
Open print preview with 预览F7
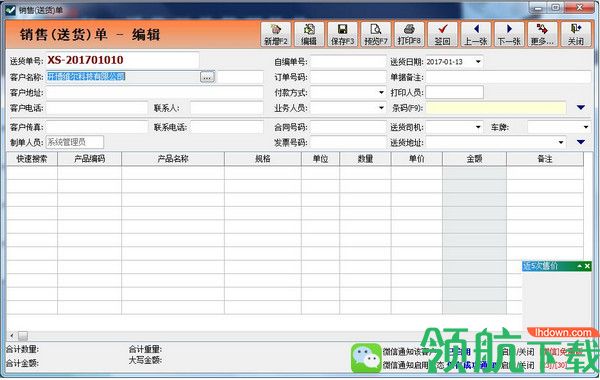click(x=376, y=34)
